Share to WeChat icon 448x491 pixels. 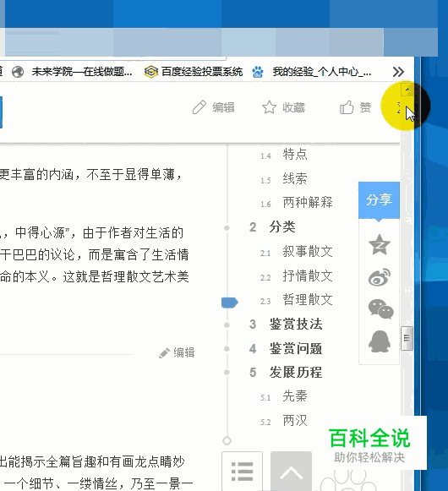point(380,309)
